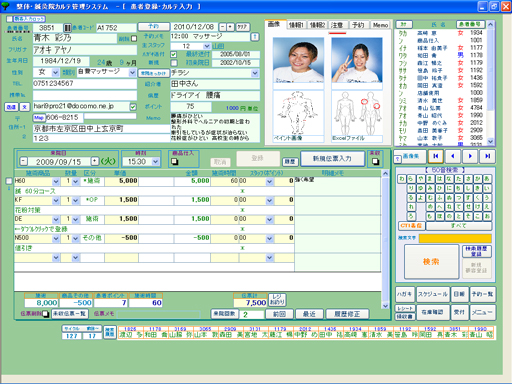Click the レジおわり register button
This screenshot has width=512, height=384.
(277, 299)
